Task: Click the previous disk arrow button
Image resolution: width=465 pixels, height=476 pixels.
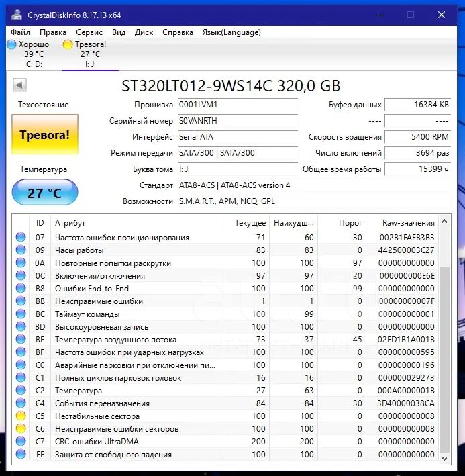Action: (19, 85)
